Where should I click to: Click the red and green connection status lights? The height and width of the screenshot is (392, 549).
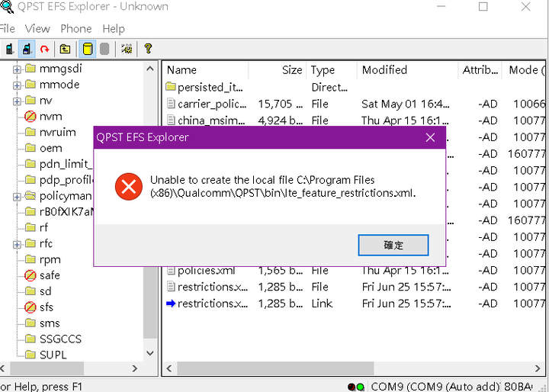tap(356, 387)
